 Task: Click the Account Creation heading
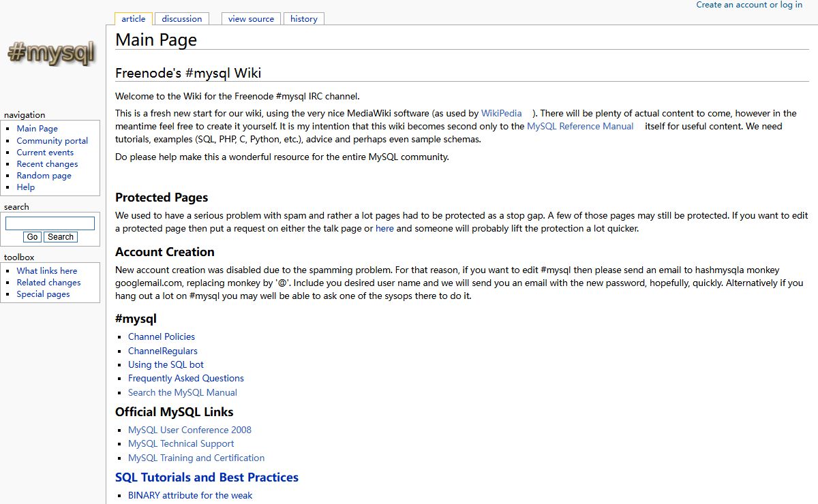coord(165,252)
